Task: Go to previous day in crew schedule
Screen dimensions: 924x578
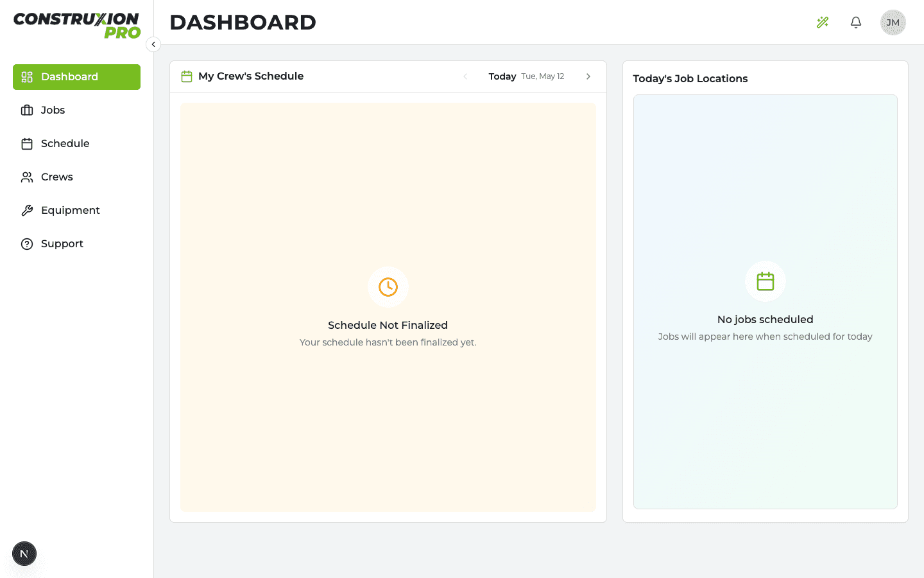Action: (465, 76)
